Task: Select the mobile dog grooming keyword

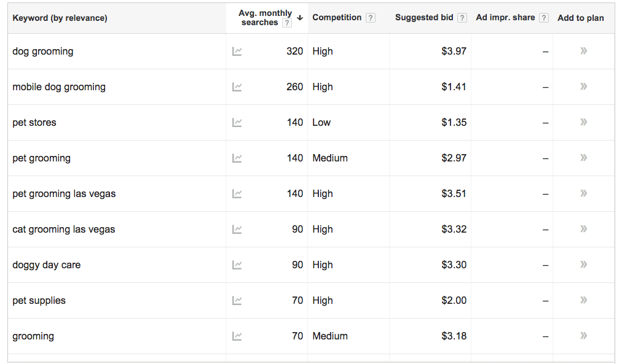Action: [59, 87]
